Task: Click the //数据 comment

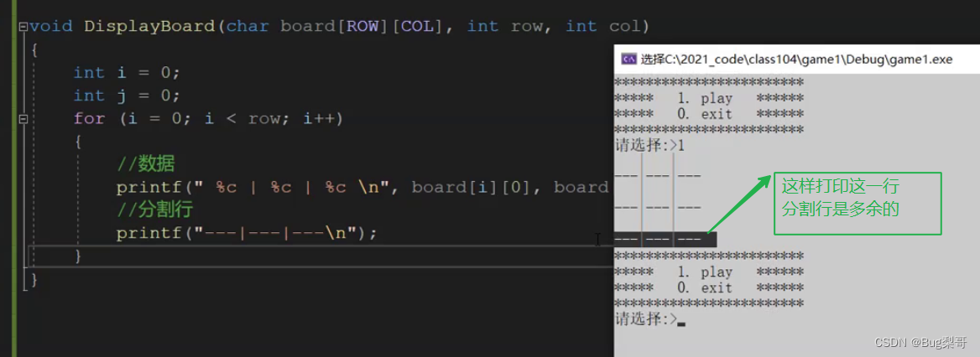Action: [146, 165]
